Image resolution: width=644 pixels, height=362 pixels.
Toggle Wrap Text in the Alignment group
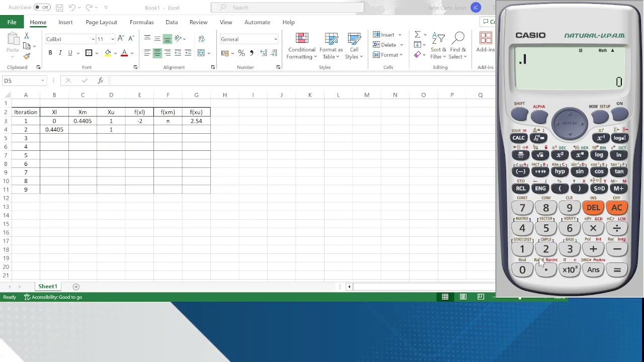point(201,39)
